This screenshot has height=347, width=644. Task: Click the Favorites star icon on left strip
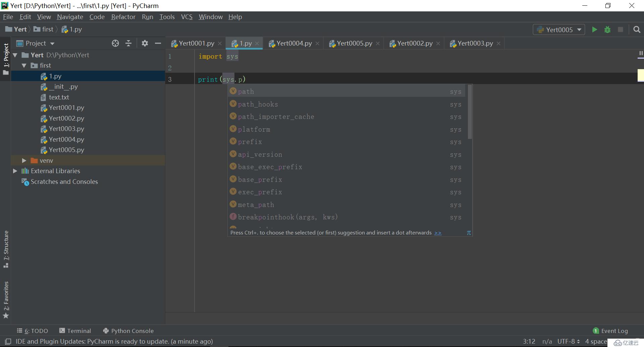tap(6, 316)
